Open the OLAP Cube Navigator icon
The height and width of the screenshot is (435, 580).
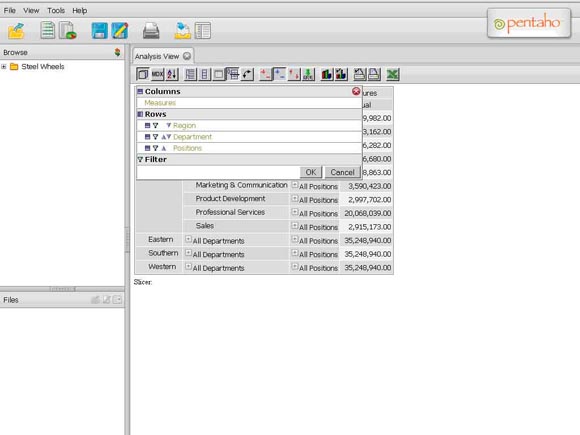(142, 74)
